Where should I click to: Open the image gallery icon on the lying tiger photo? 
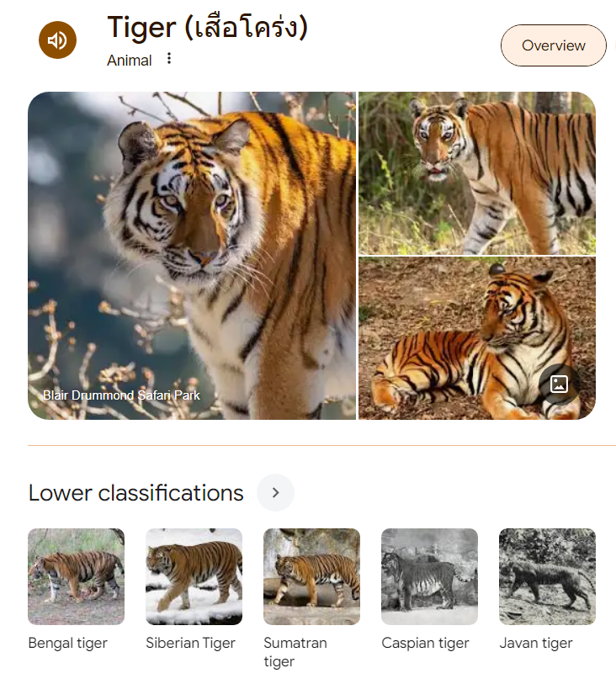tap(559, 384)
